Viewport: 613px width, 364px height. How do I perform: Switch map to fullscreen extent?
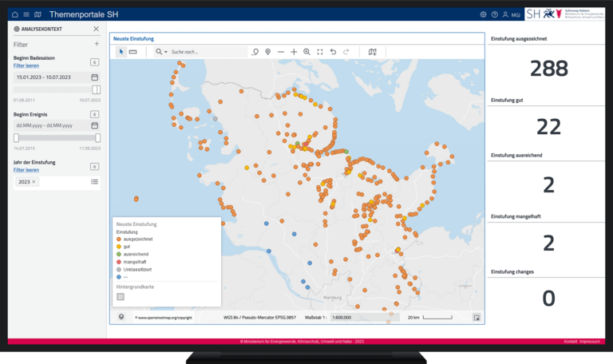(320, 52)
